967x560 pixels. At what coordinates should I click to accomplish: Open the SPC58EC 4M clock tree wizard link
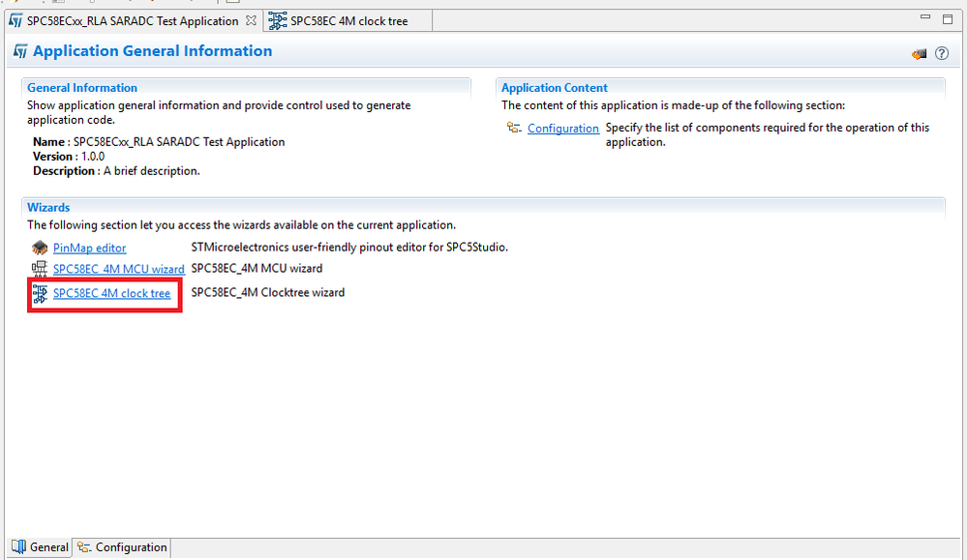pyautogui.click(x=111, y=293)
